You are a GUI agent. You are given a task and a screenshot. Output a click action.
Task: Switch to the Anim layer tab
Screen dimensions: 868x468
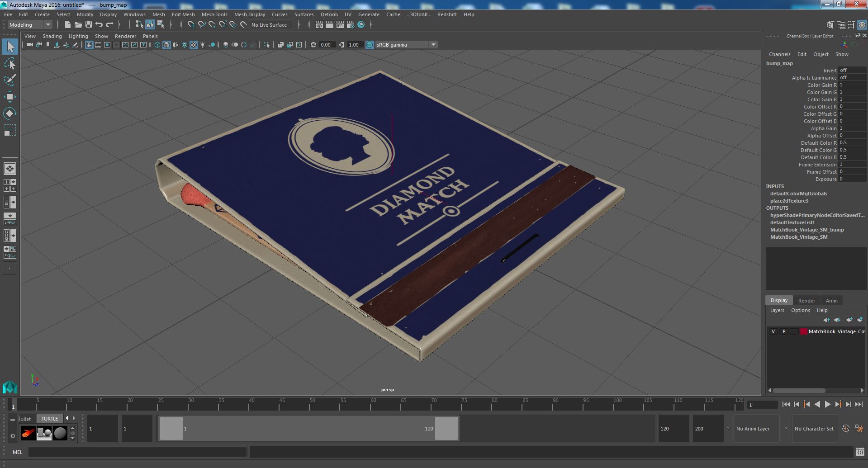click(831, 301)
